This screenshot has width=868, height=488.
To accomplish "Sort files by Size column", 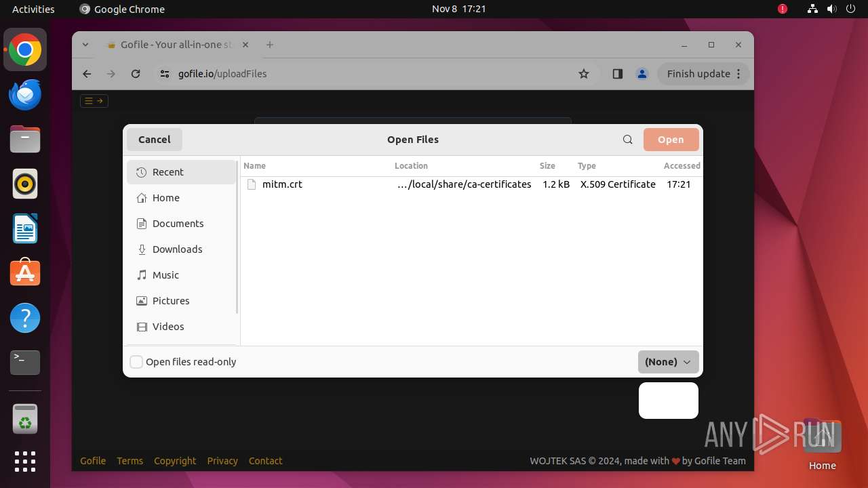I will pos(547,165).
